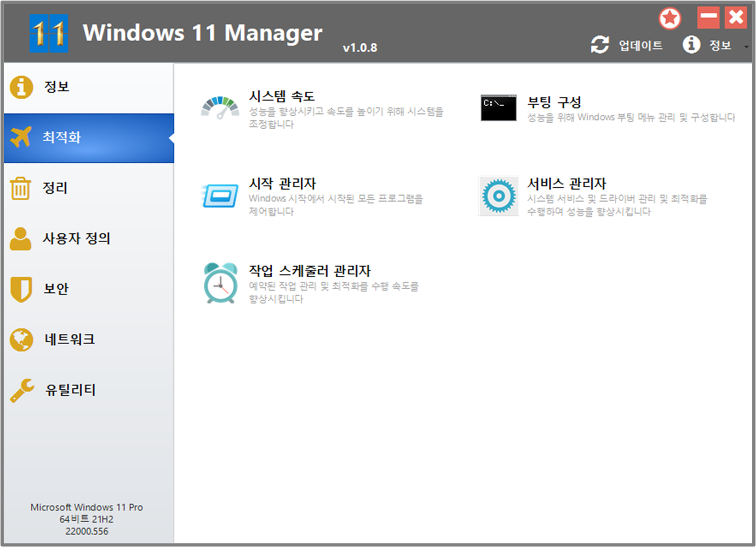Click the 작업 스케줄러 관리자 description text
This screenshot has height=547, width=756.
click(x=334, y=292)
